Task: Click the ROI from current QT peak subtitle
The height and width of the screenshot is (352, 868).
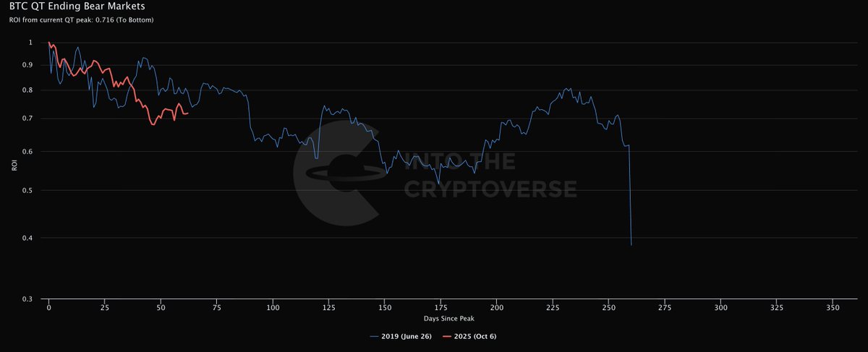Action: [x=81, y=20]
